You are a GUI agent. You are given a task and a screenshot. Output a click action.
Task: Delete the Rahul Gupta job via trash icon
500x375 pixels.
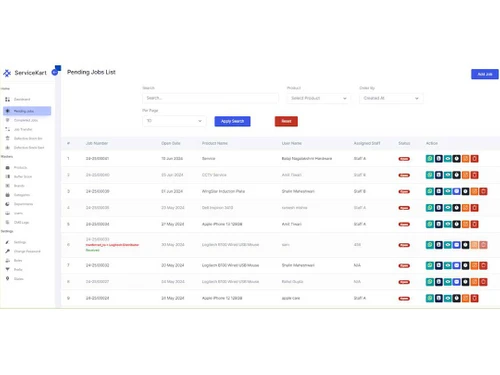tap(483, 282)
